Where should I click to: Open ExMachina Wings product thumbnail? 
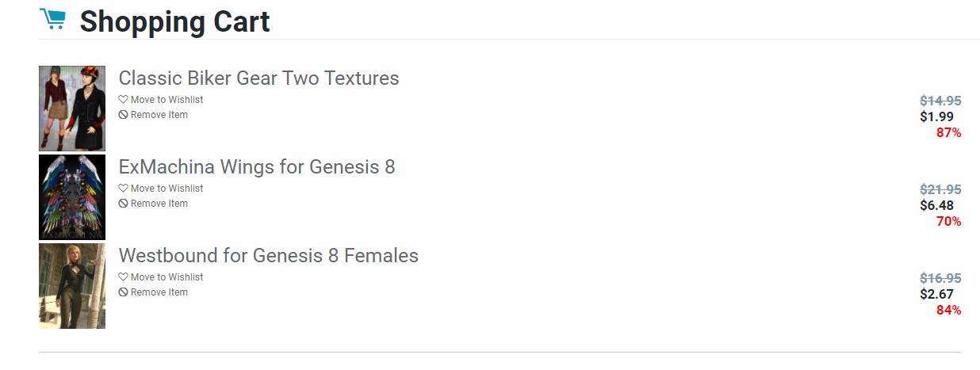click(72, 197)
